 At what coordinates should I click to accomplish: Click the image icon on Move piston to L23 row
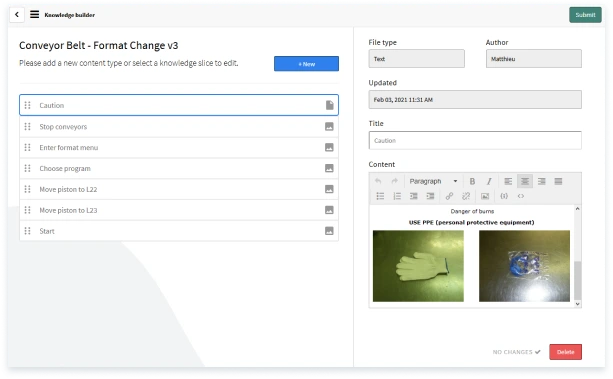coord(329,210)
